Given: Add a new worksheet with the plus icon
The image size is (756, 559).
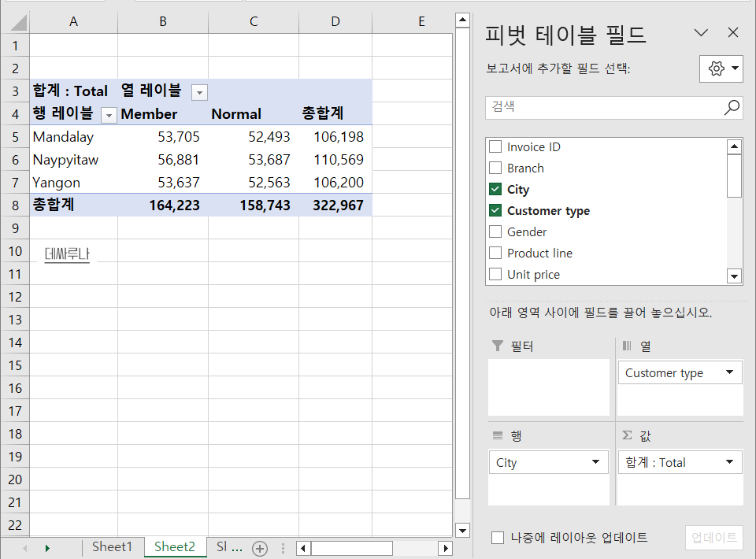Looking at the screenshot, I should 260,546.
